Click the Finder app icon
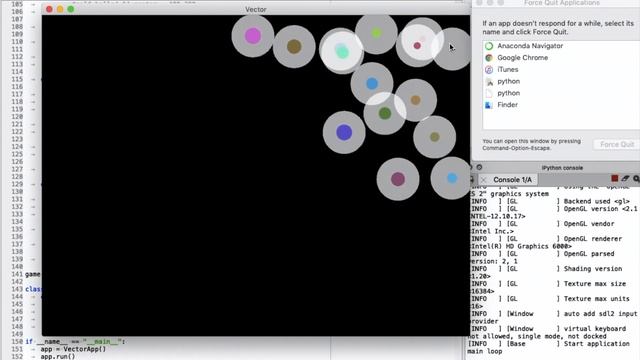 pos(489,105)
